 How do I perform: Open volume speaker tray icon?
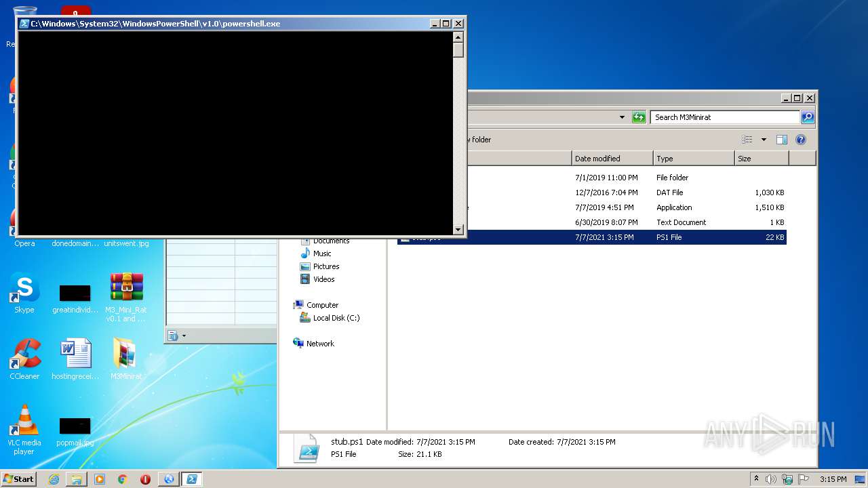coord(771,479)
